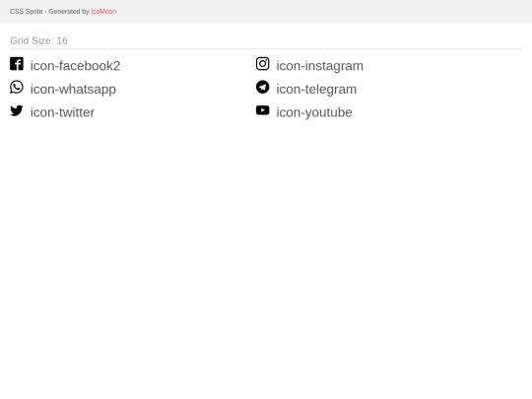Viewport: 532px width, 399px height.
Task: Click the YouTube icon
Action: [x=263, y=110]
